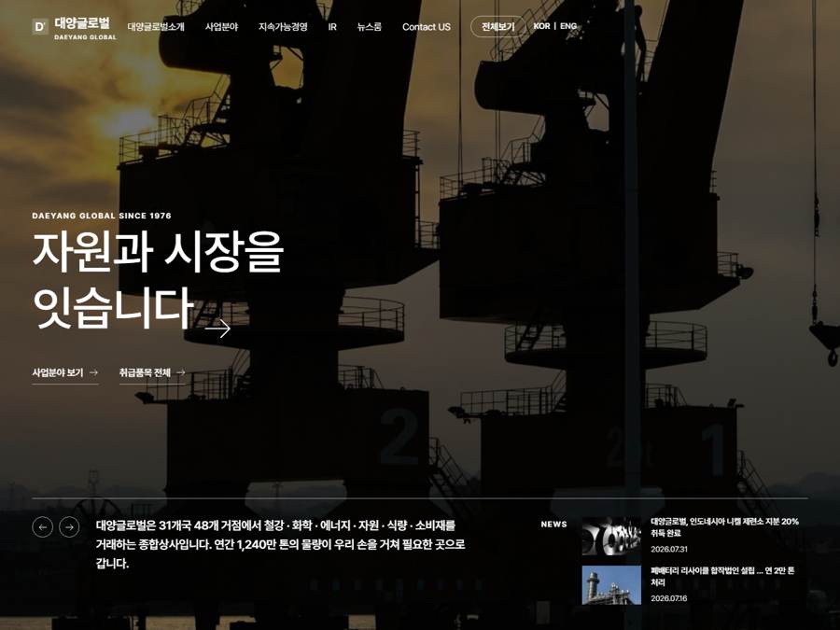Click the 전체보기 button
Screen dimensions: 840x630
click(x=497, y=27)
